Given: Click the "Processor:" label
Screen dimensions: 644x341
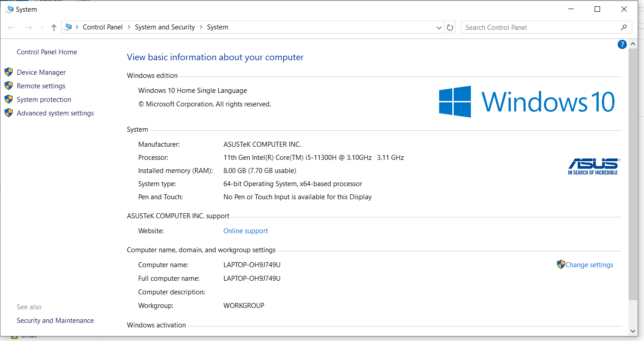Looking at the screenshot, I should pyautogui.click(x=153, y=158).
